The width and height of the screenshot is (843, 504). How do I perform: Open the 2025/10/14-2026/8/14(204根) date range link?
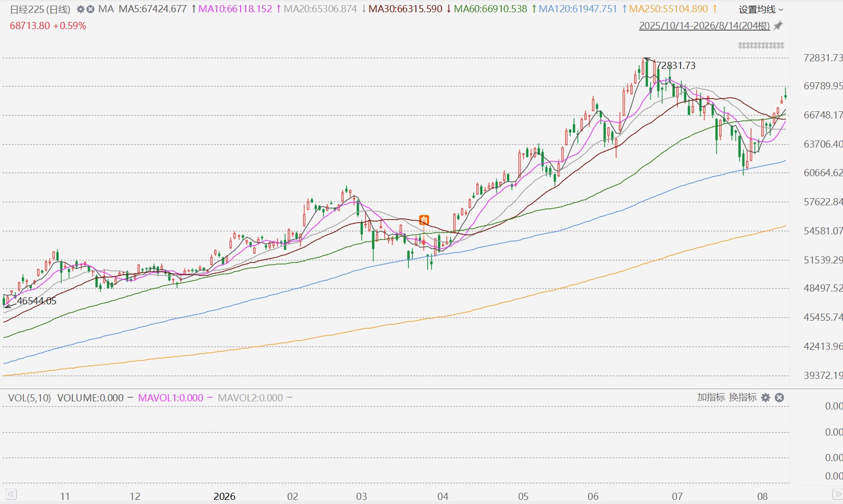pos(705,26)
